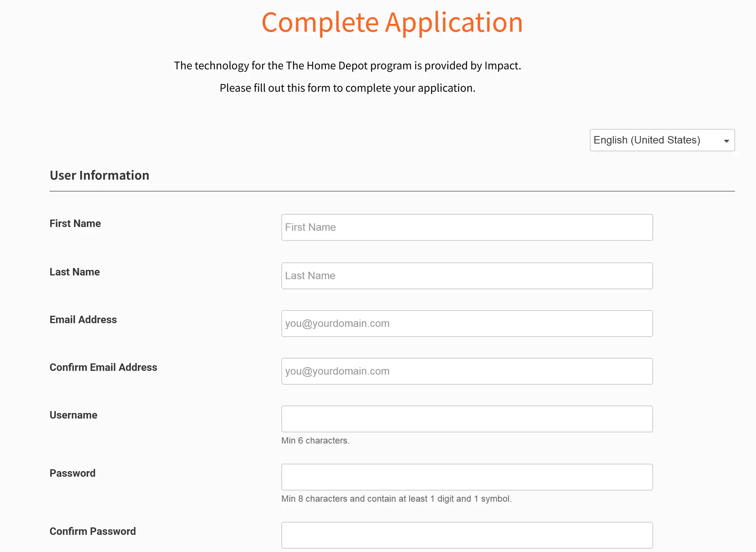Click the 'Email Address' label

tap(83, 319)
